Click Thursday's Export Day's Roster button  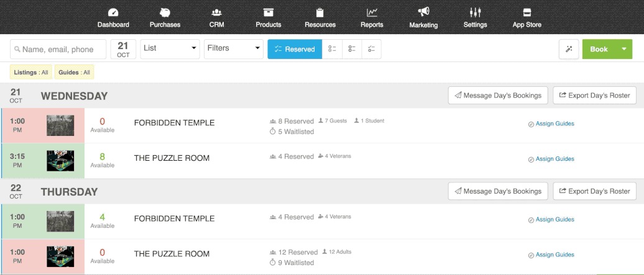(x=595, y=191)
